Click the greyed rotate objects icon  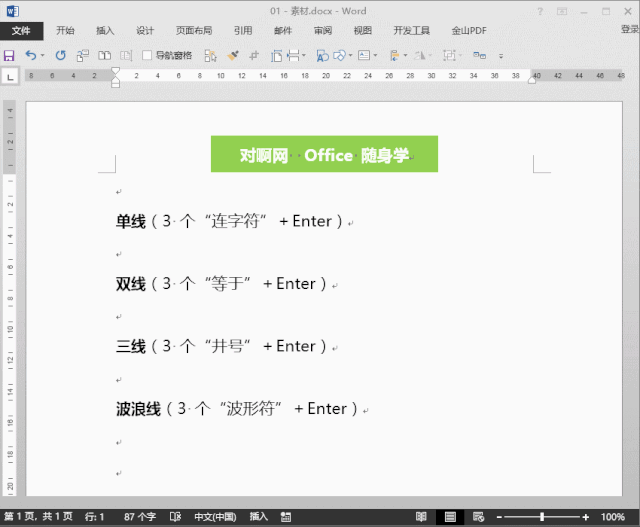coord(420,55)
